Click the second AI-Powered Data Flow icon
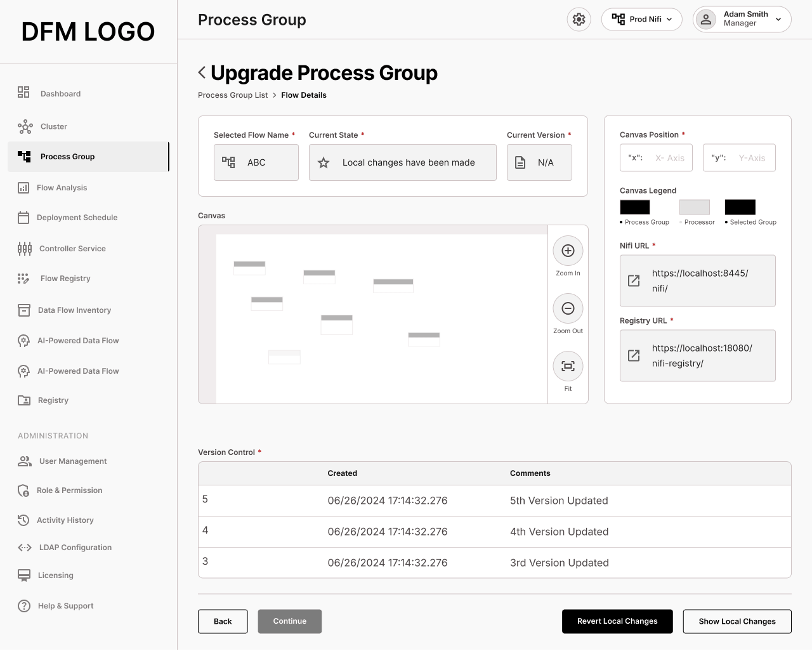 click(x=24, y=371)
